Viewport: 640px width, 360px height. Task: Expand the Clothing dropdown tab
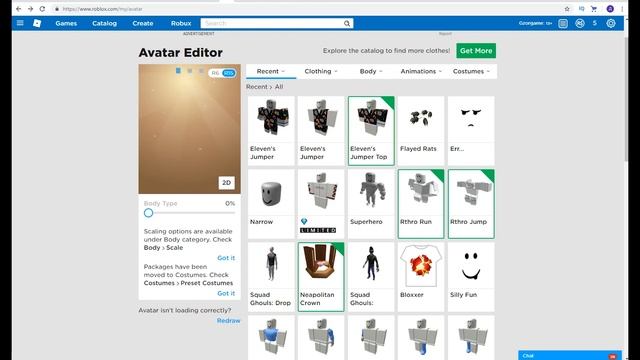click(321, 71)
